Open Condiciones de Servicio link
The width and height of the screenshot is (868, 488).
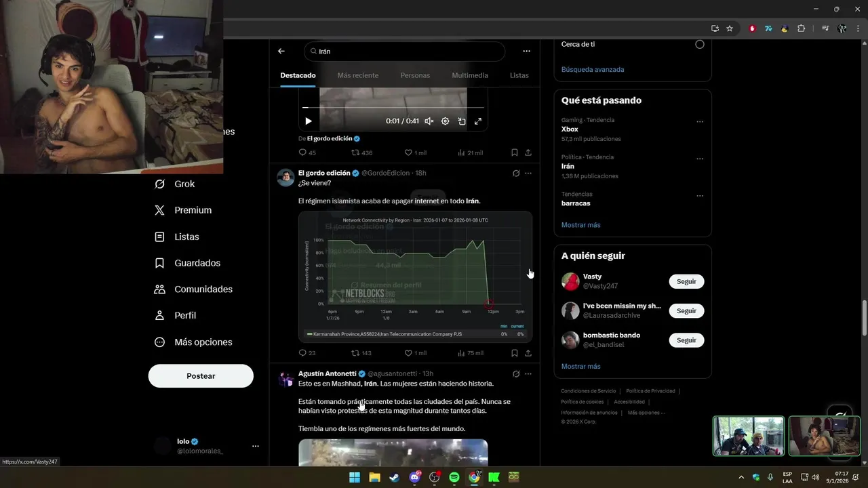[589, 391]
